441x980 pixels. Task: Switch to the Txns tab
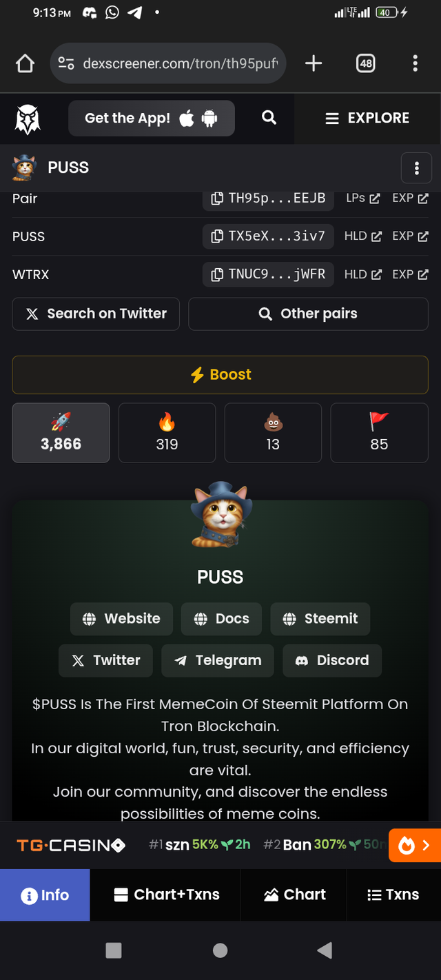393,895
